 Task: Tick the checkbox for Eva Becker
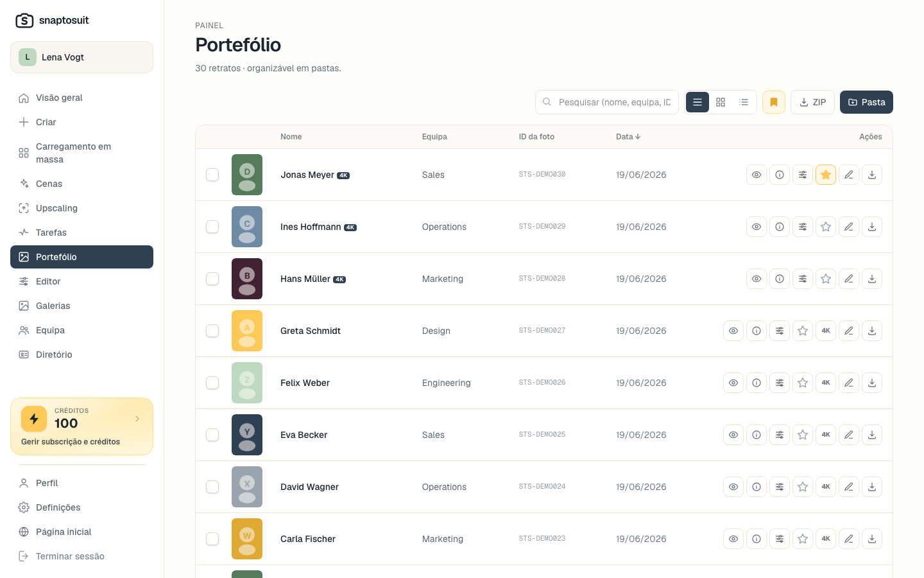pos(212,435)
